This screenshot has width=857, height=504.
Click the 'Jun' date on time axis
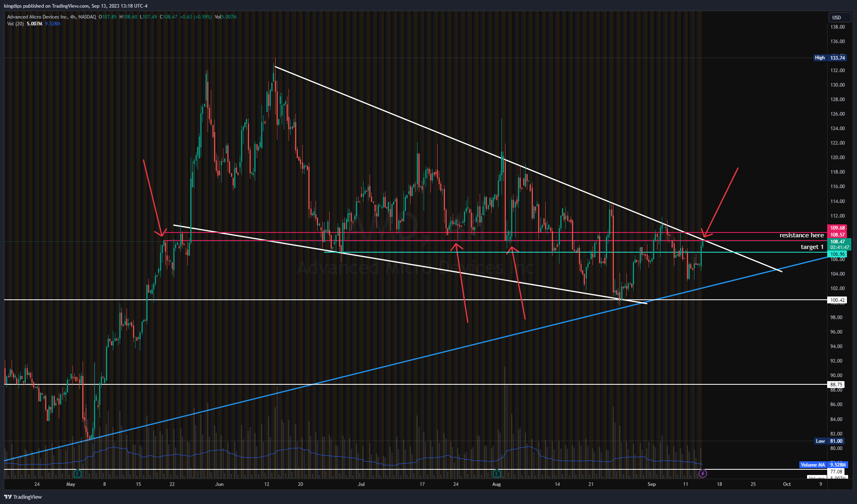219,484
